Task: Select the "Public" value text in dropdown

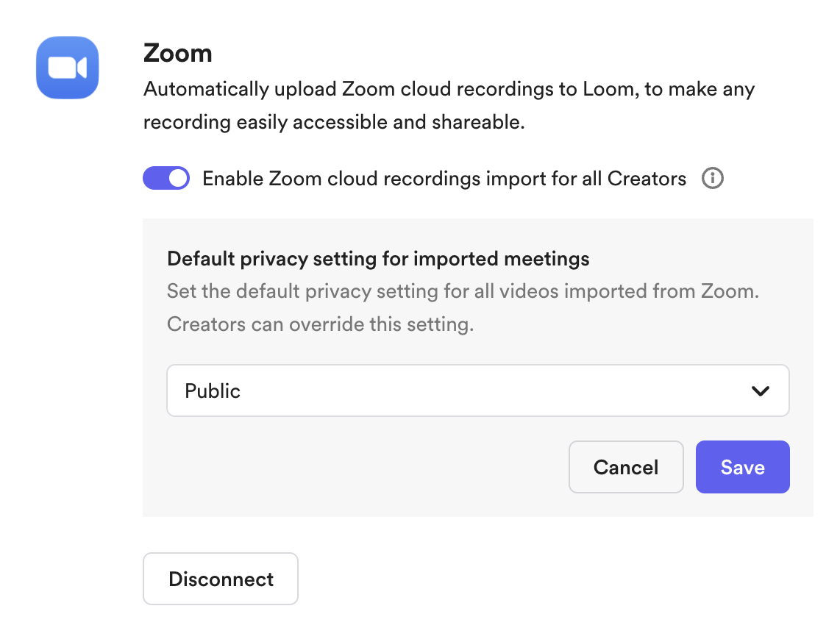Action: [213, 391]
